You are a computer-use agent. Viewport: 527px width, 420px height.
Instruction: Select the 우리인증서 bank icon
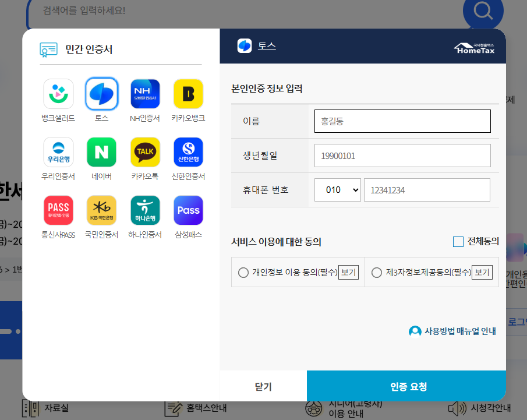[x=58, y=152]
